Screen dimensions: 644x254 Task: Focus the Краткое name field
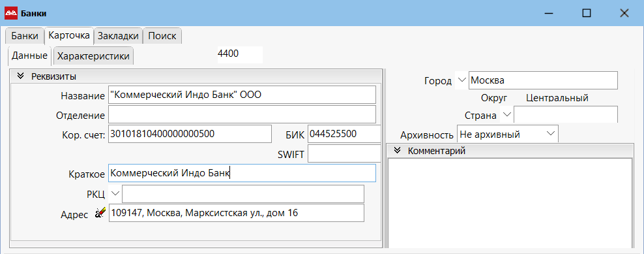[242, 173]
